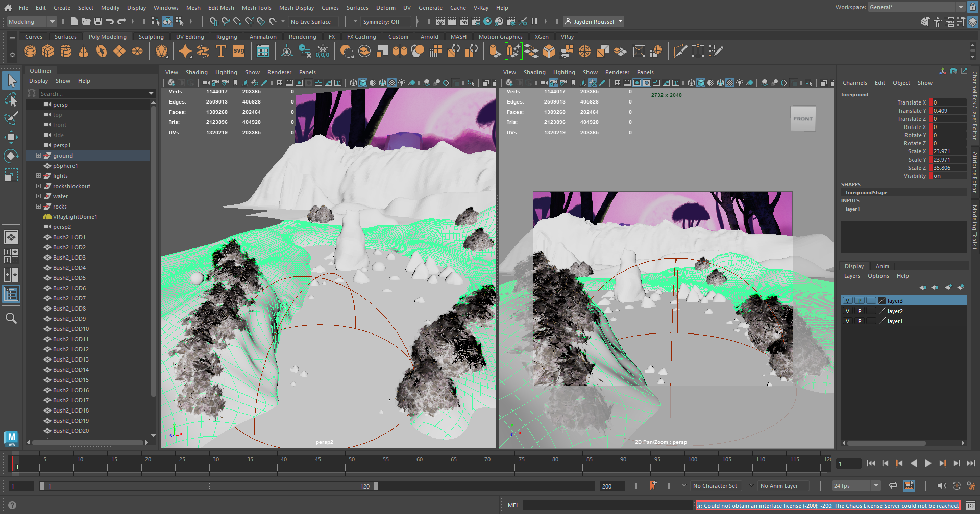Click the Redo arrow icon
The width and height of the screenshot is (980, 514).
click(x=121, y=21)
